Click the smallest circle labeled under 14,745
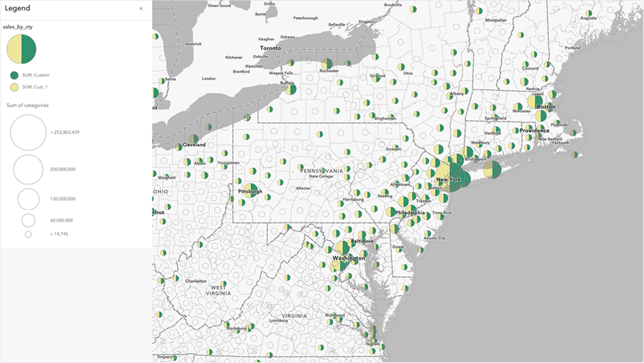This screenshot has width=644, height=363. click(28, 234)
